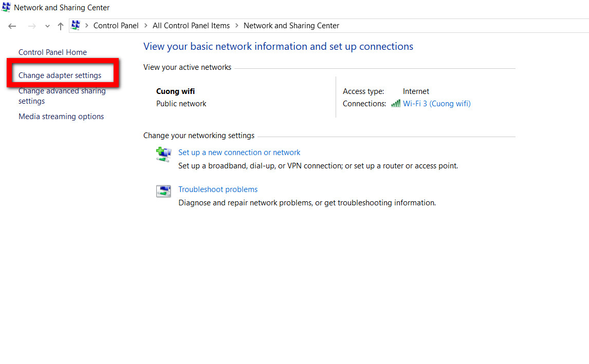Click the forward navigation arrow

32,26
